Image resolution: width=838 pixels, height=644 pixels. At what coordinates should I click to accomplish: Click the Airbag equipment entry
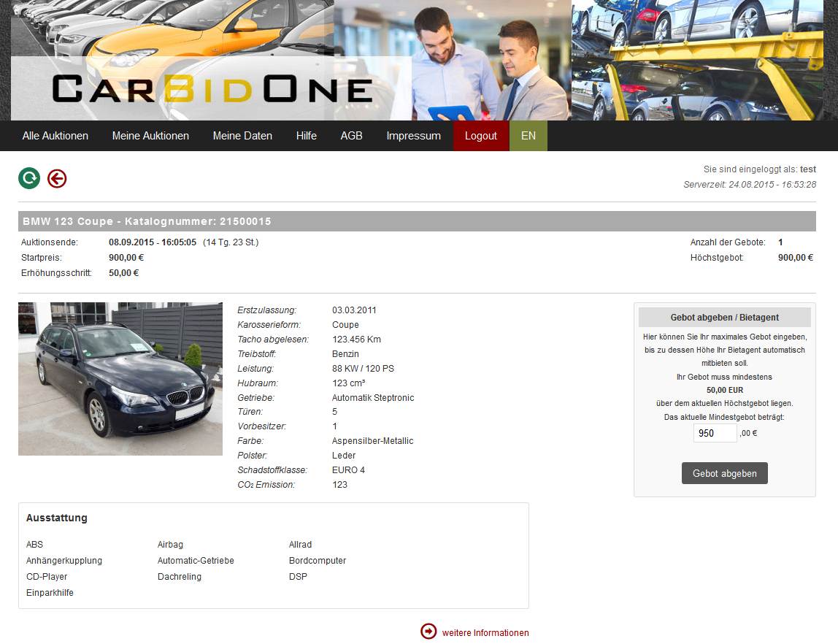click(171, 545)
